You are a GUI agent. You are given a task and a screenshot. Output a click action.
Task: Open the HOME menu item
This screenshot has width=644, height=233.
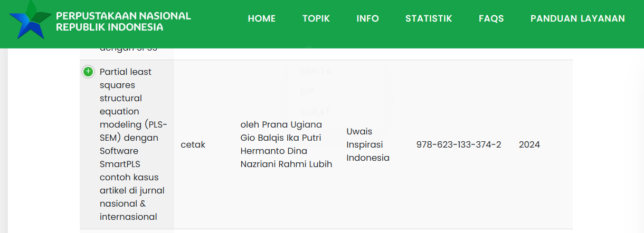pyautogui.click(x=261, y=18)
